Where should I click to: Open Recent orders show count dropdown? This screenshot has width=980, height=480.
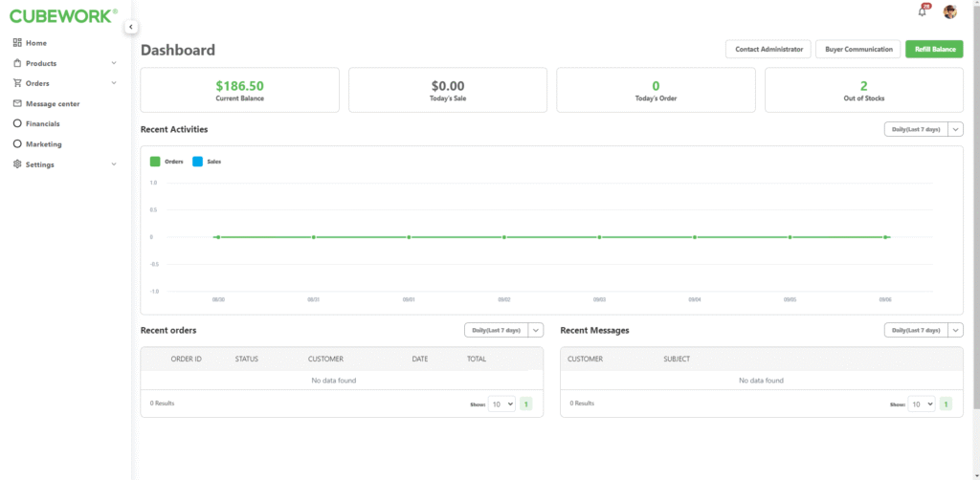501,404
